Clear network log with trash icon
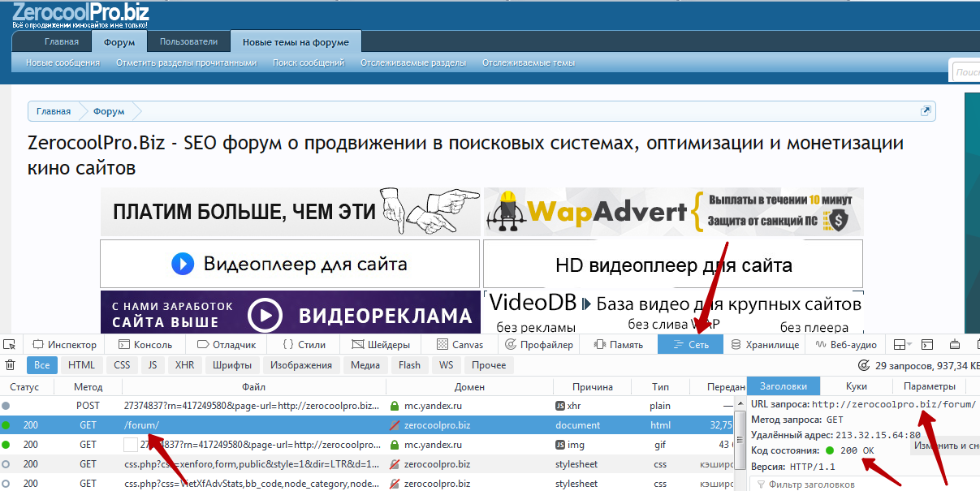Screen dimensions: 980x491 (x=10, y=365)
